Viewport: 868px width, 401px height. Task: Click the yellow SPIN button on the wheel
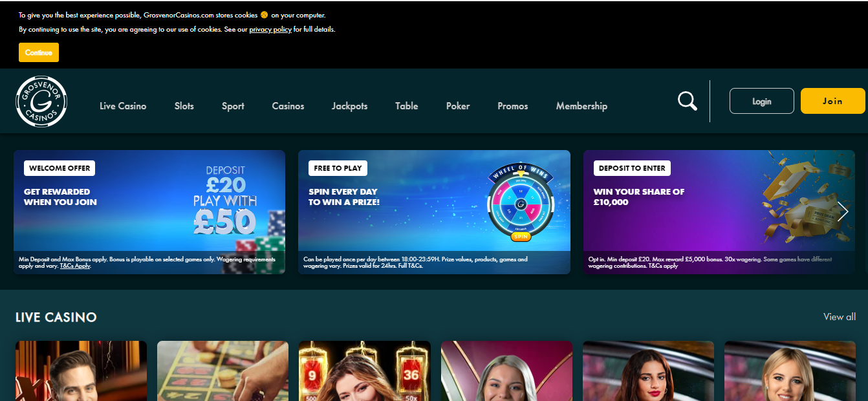[520, 237]
